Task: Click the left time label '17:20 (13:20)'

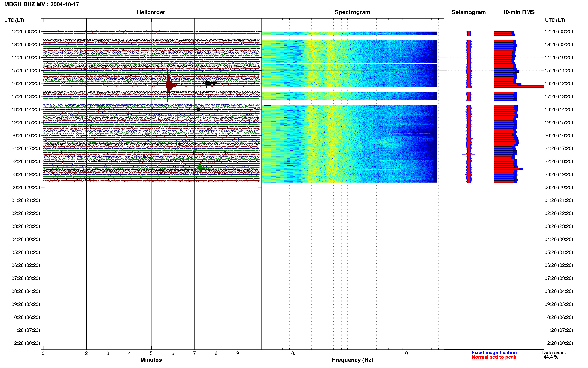Action: click(26, 96)
